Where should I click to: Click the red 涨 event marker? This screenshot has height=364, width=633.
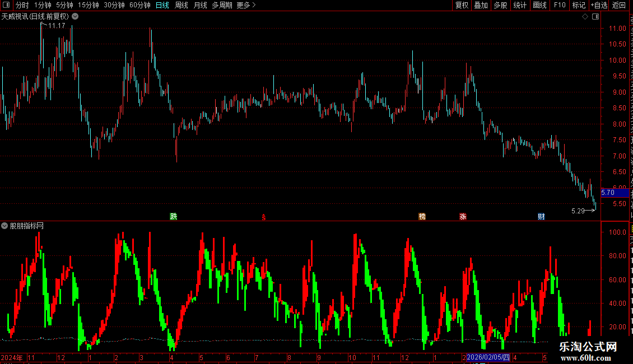[463, 216]
